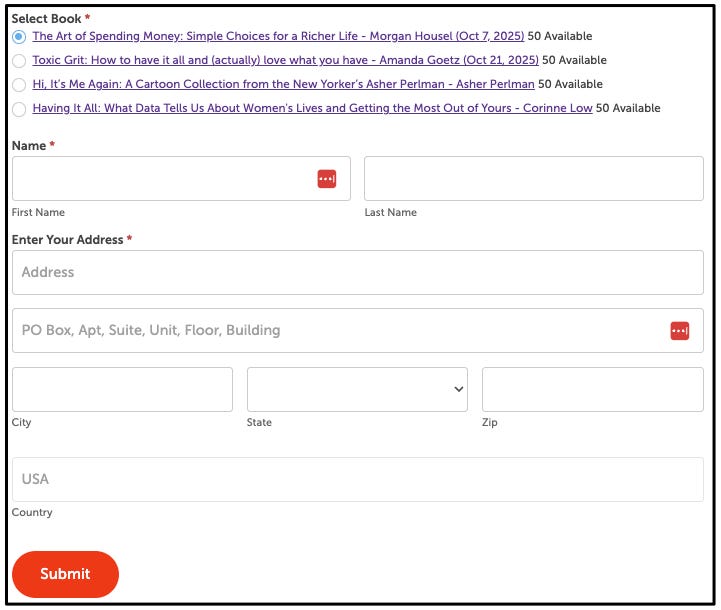
Task: Click into the Address field
Action: (x=358, y=273)
